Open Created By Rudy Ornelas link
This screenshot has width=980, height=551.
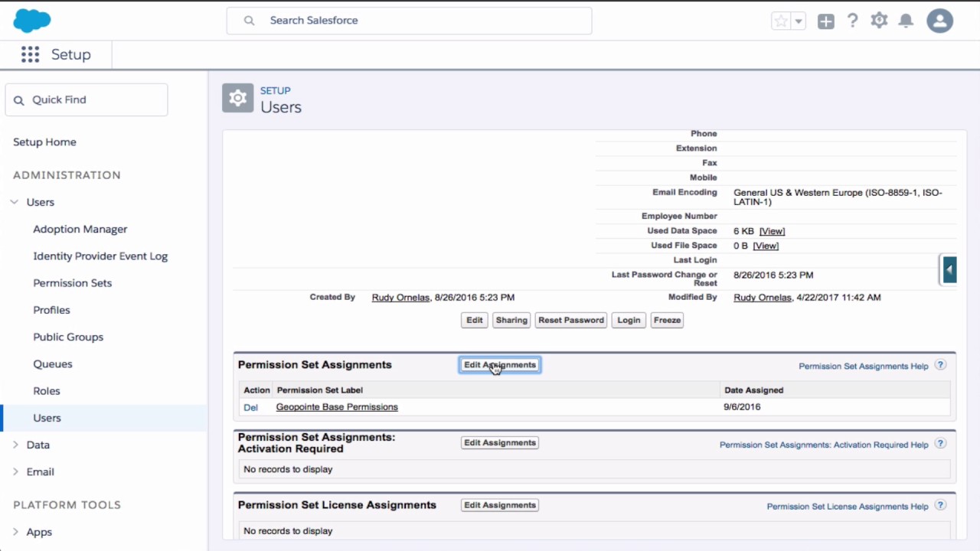[x=400, y=297]
